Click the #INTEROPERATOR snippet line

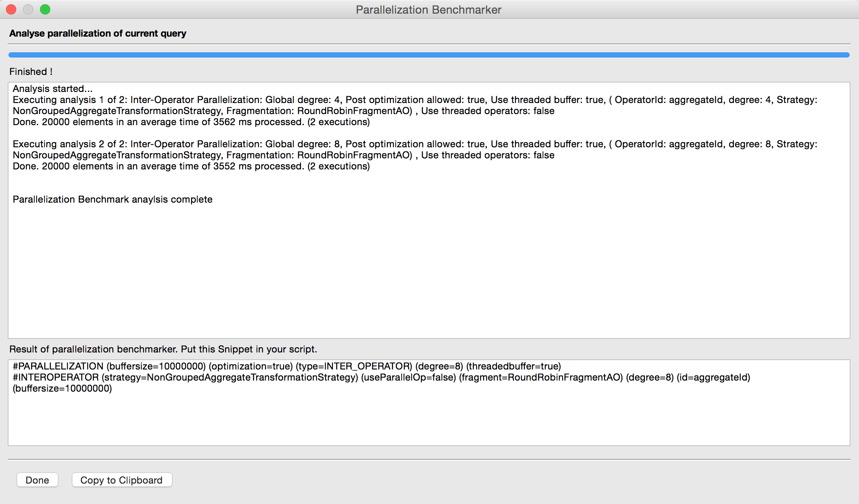tap(381, 377)
